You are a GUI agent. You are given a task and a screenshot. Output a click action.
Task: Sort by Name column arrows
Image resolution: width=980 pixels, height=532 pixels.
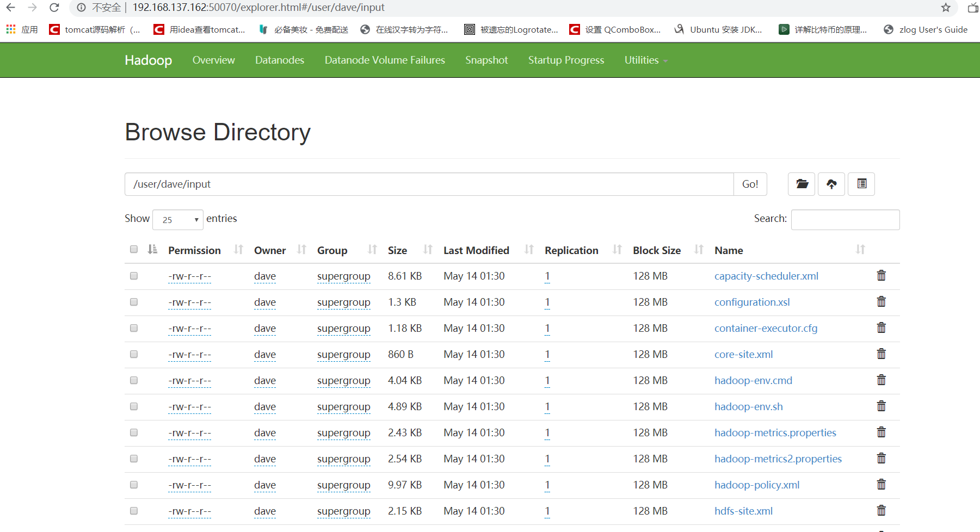point(860,250)
